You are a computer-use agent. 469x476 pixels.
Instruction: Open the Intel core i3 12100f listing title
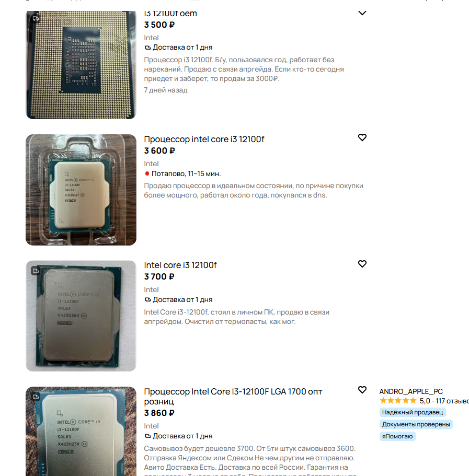[x=180, y=265]
